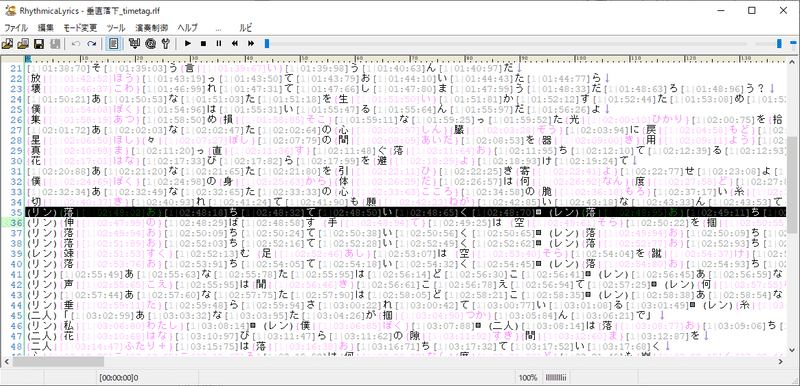Click the vertical scrollbar down arrow
The height and width of the screenshot is (386, 800).
(x=791, y=350)
